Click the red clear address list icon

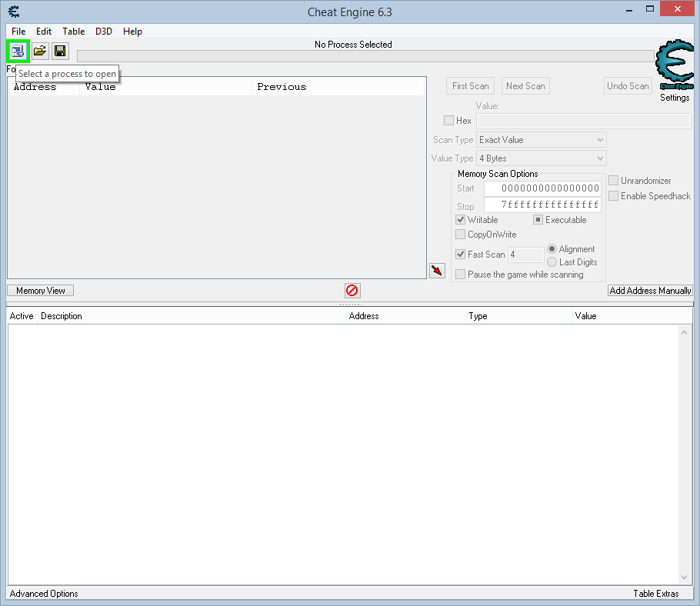tap(352, 291)
